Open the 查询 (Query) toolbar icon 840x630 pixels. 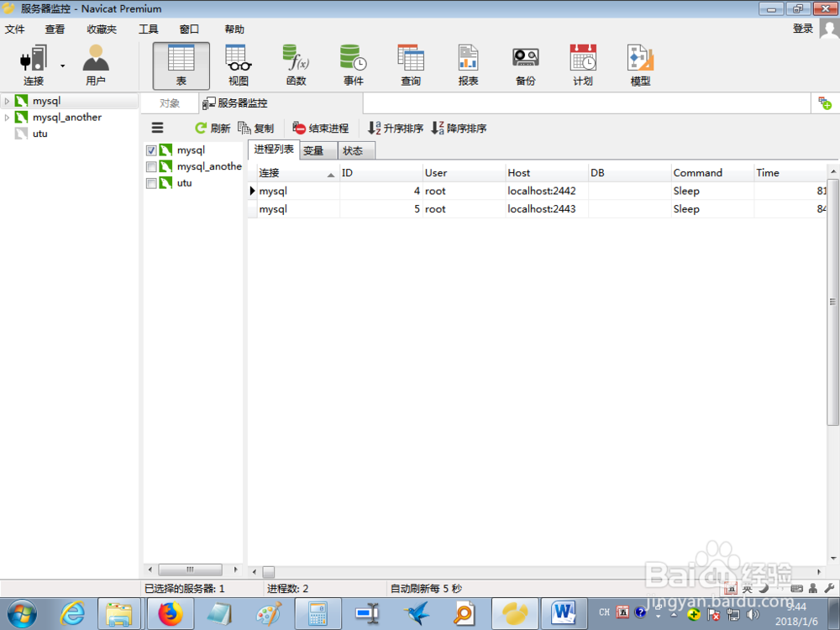[411, 66]
